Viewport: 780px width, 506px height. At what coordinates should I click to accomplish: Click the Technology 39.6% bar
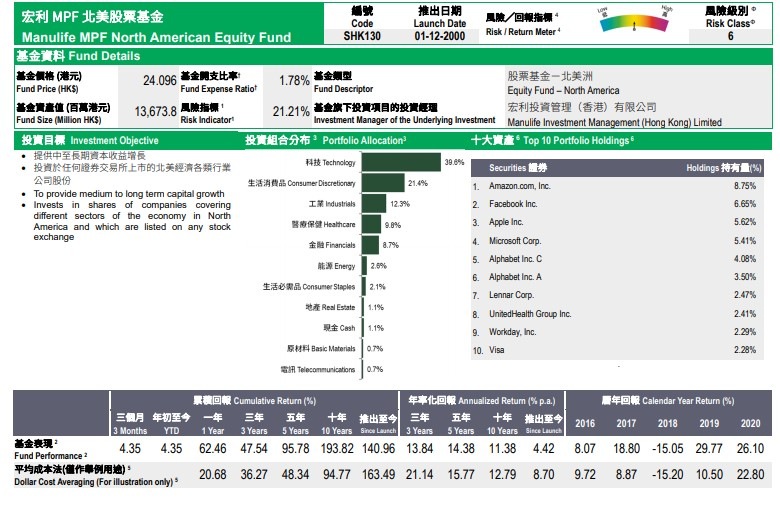(401, 162)
